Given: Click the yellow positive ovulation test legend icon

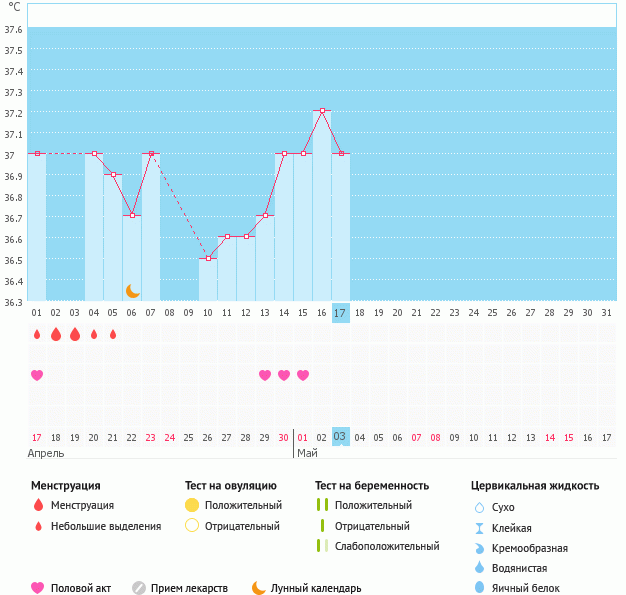Looking at the screenshot, I should [192, 505].
